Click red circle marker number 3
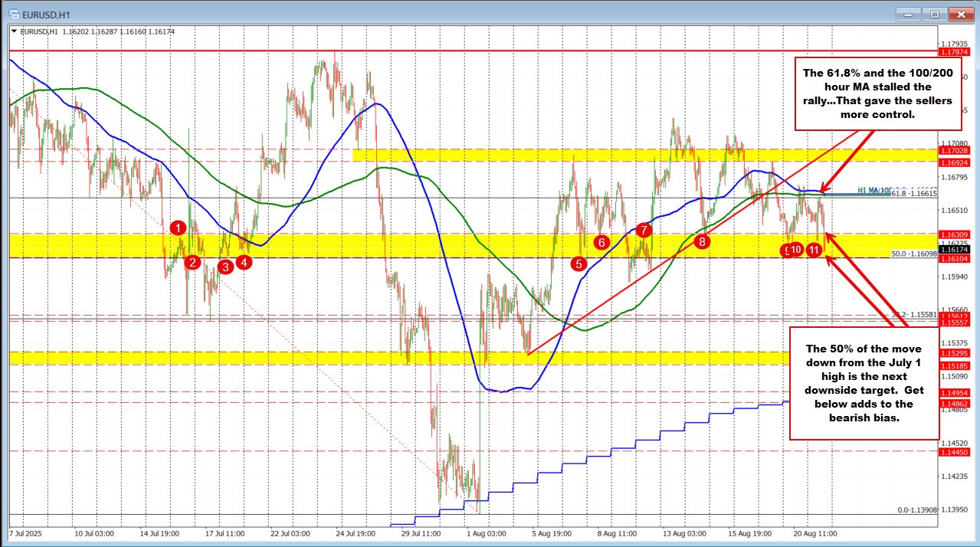This screenshot has height=547, width=980. [x=225, y=267]
